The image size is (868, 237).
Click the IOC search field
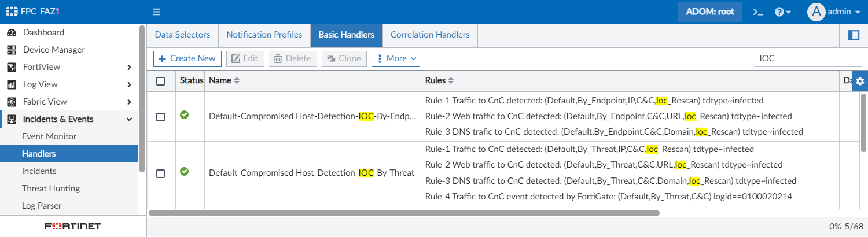click(808, 58)
